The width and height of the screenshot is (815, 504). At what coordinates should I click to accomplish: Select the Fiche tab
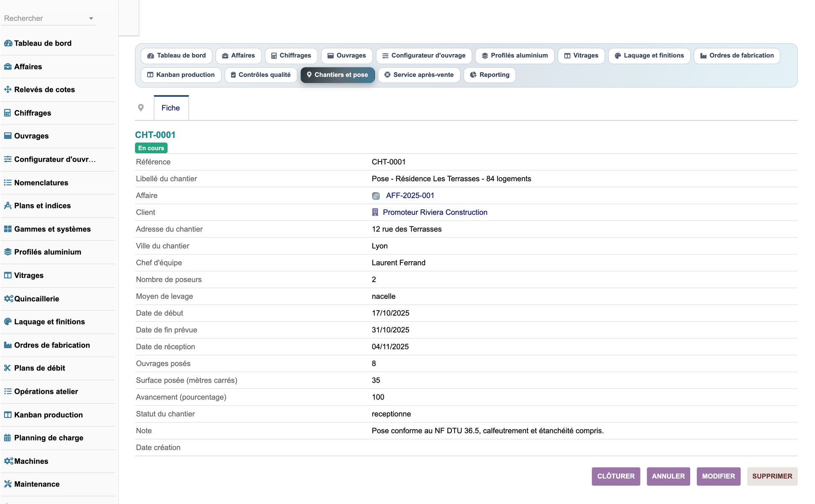pyautogui.click(x=171, y=108)
